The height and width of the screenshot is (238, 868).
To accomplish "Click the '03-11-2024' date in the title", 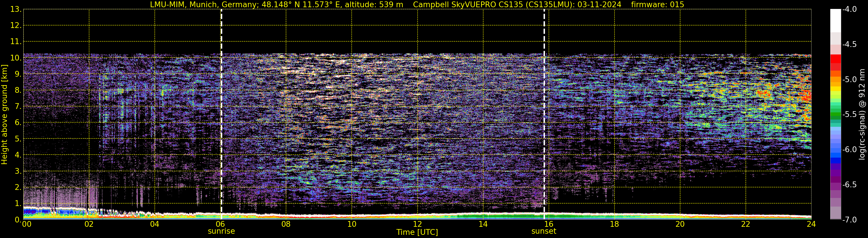I will click(599, 5).
